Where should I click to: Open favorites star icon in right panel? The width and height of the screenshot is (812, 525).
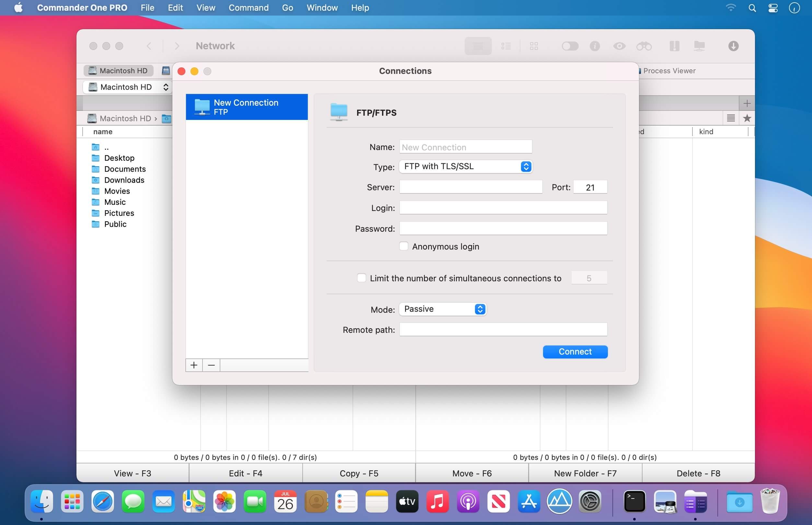(x=747, y=118)
